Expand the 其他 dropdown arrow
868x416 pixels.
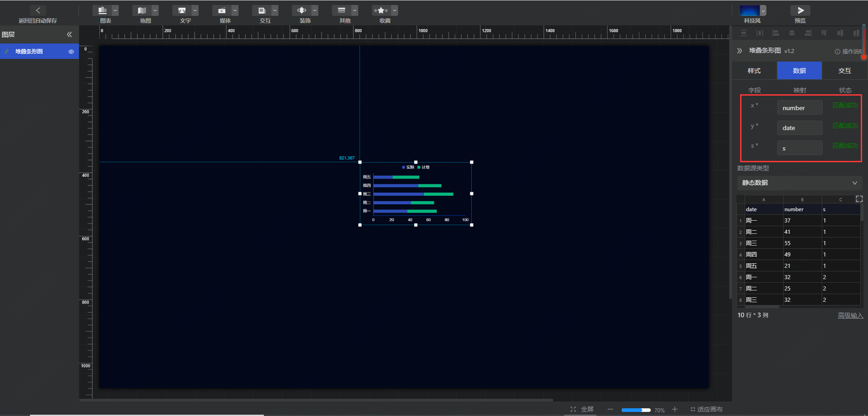click(355, 10)
